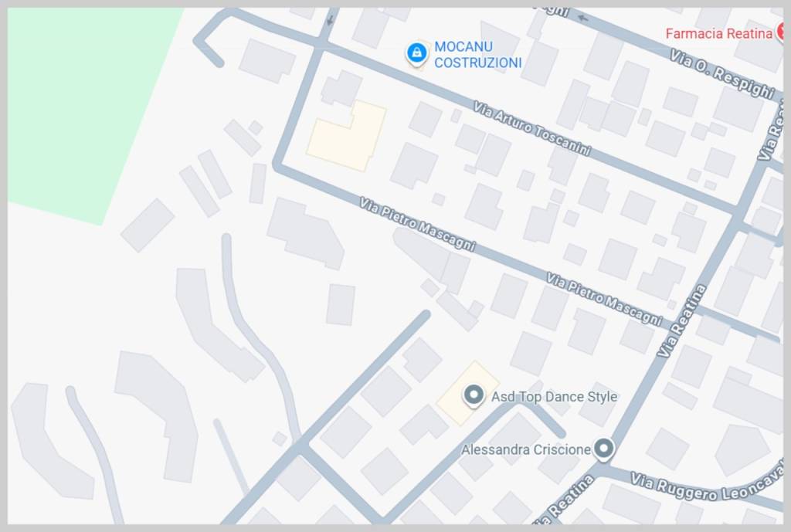The image size is (791, 532).
Task: Click the blue Mocanu Costruzioni shopping pin
Action: [416, 53]
